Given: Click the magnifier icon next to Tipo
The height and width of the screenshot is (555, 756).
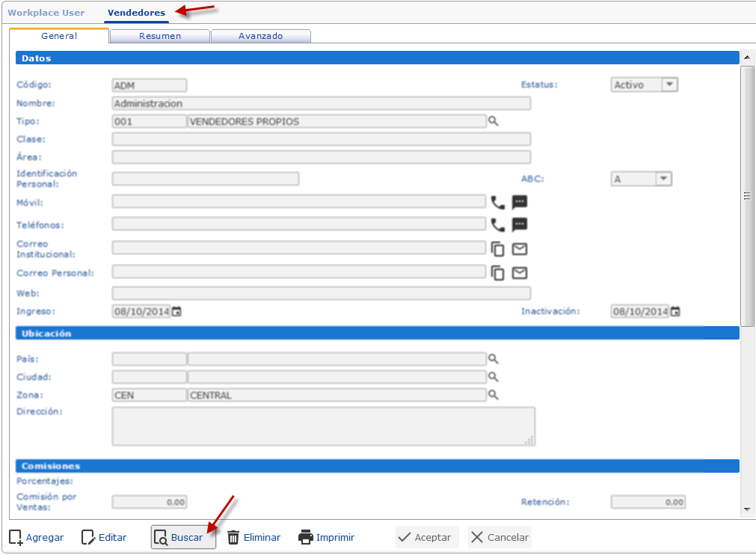Looking at the screenshot, I should [x=493, y=121].
